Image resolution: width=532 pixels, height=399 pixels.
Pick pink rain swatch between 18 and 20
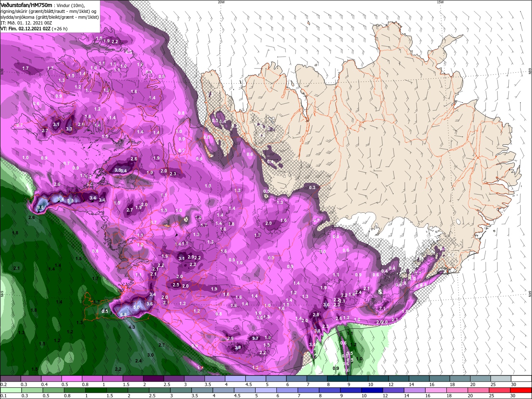(456, 390)
